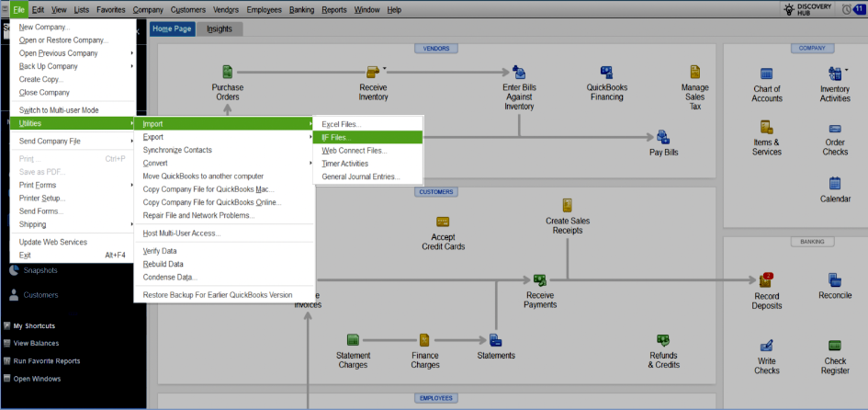Open the Reports menu in menu bar
This screenshot has width=868, height=410.
pos(334,9)
